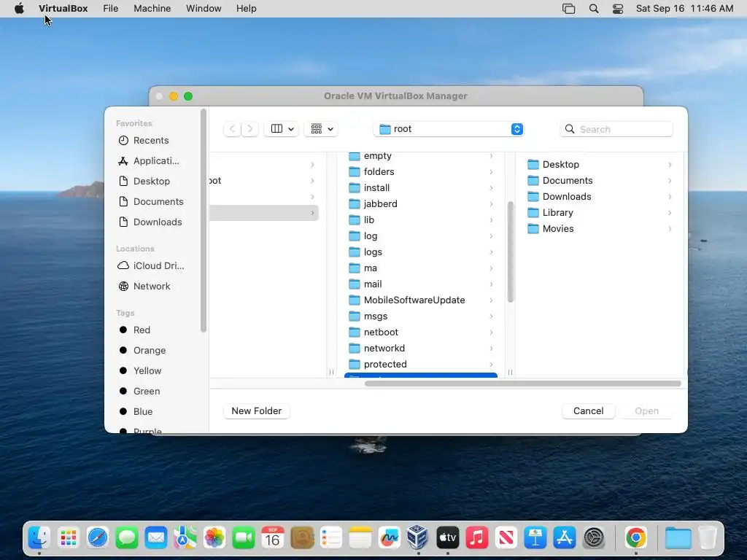Screen dimensions: 747x560
Task: Open the group-by grid dropdown
Action: (321, 129)
